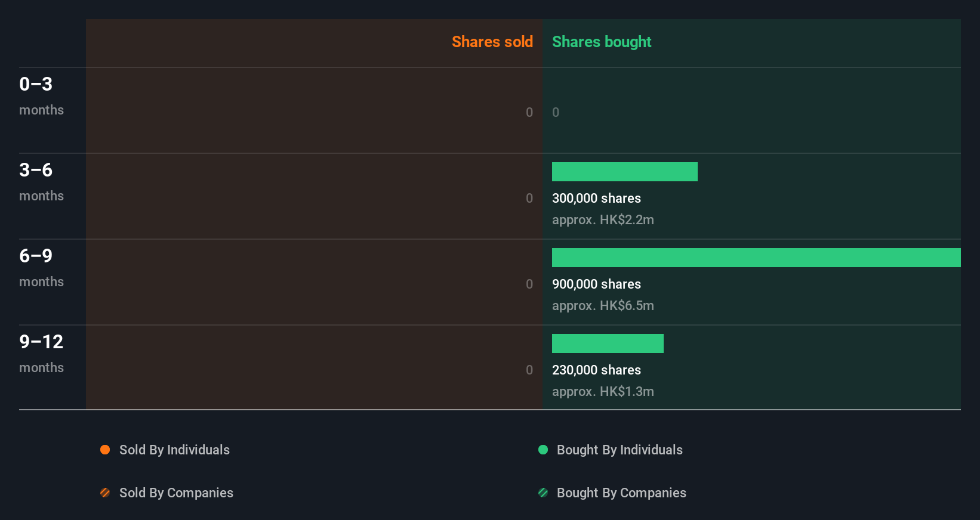Click shares sold zero in 9–12 months row
Image resolution: width=980 pixels, height=520 pixels.
pyautogui.click(x=529, y=370)
